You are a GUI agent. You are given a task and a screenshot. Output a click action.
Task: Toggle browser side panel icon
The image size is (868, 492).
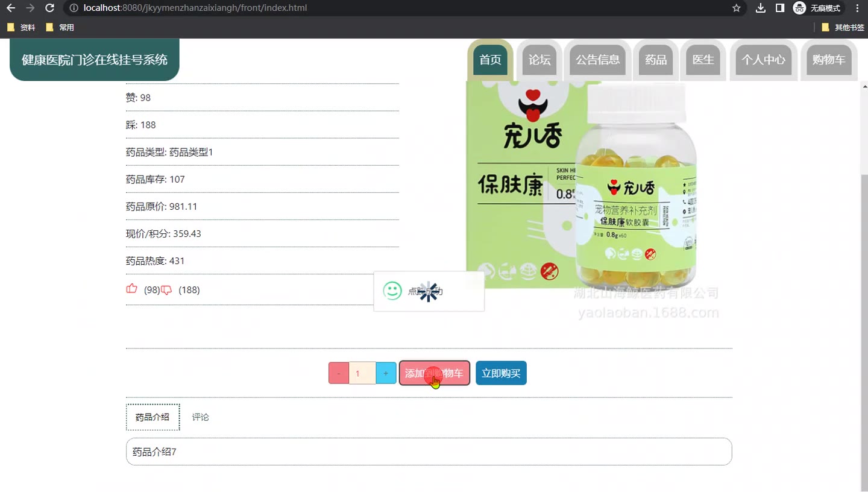pos(780,8)
